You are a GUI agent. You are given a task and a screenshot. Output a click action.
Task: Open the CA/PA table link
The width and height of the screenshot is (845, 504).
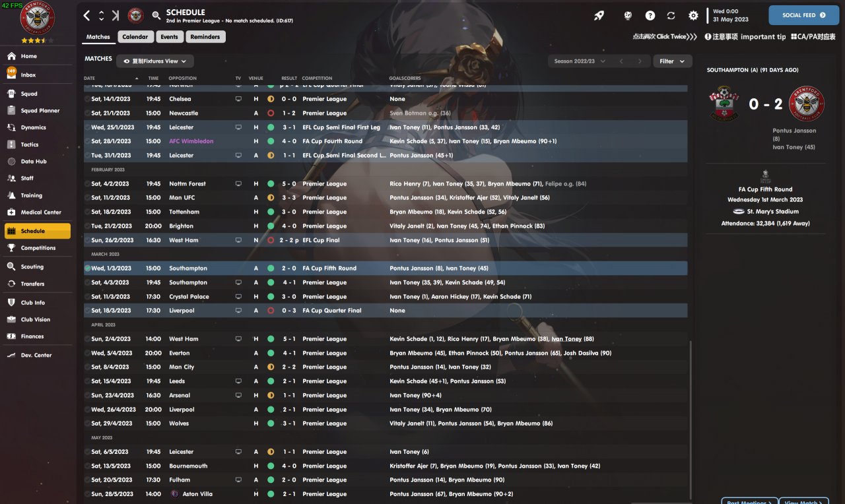813,37
